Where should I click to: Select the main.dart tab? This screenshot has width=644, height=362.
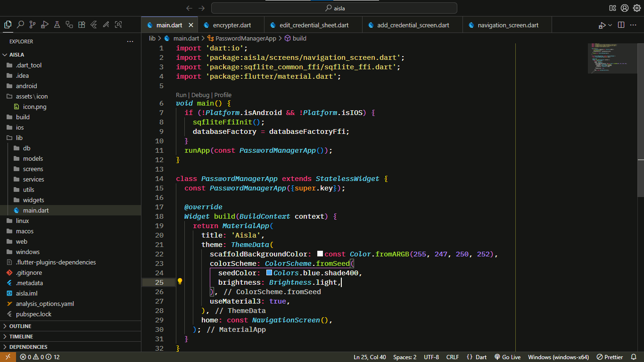click(x=170, y=25)
